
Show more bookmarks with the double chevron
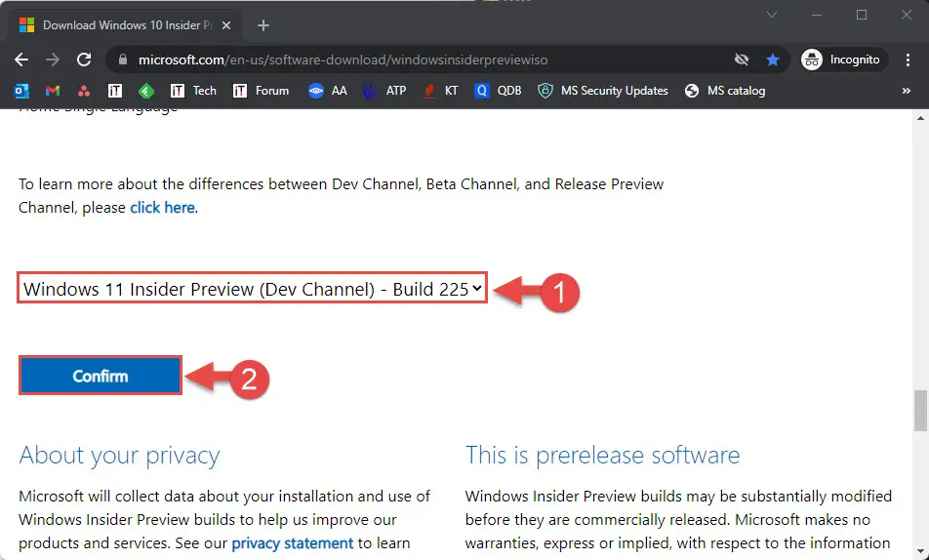(x=906, y=91)
